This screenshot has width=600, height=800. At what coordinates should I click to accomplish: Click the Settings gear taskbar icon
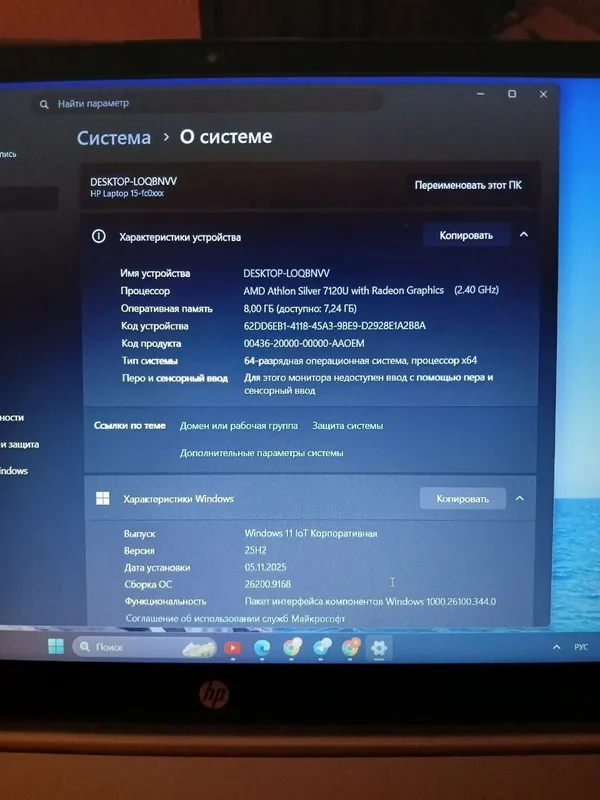[379, 648]
